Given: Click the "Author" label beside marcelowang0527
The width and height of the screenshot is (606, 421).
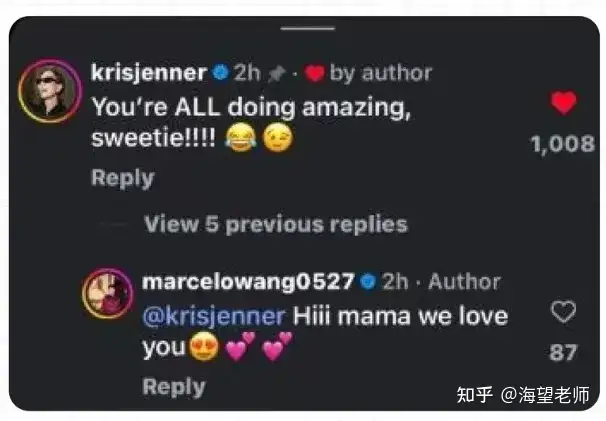Looking at the screenshot, I should pyautogui.click(x=465, y=281).
